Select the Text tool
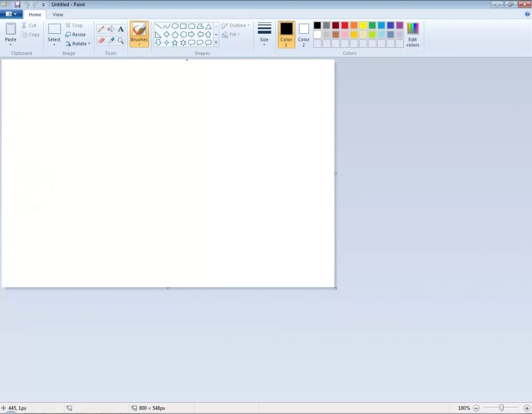This screenshot has width=532, height=414. click(x=121, y=29)
